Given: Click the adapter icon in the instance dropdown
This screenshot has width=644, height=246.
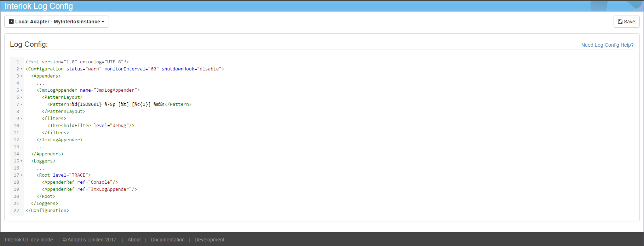Looking at the screenshot, I should pos(11,22).
